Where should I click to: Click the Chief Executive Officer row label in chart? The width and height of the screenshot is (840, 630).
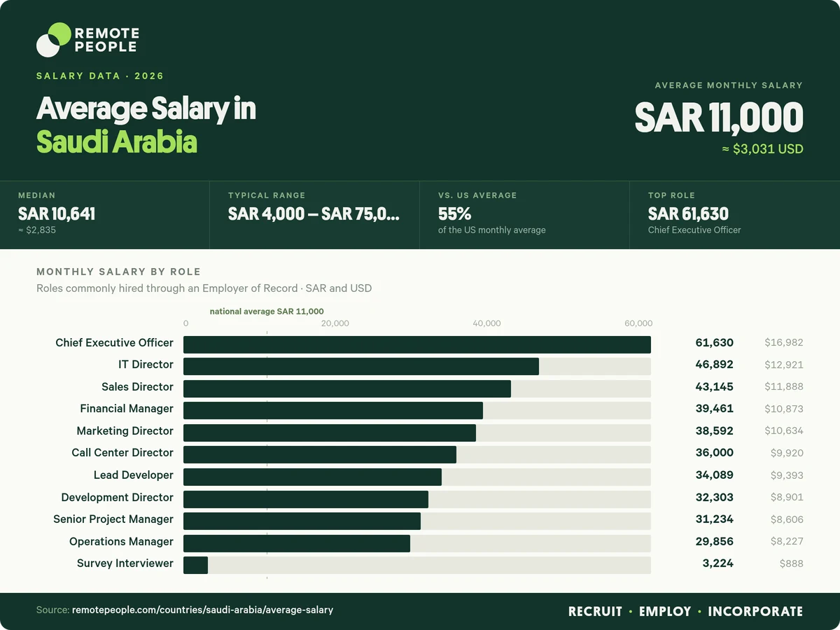pos(114,342)
